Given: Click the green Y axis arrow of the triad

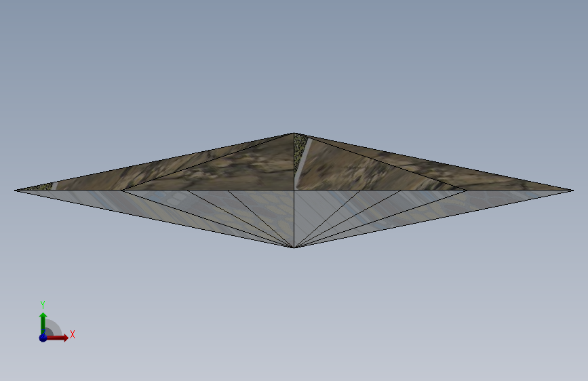Looking at the screenshot, I should tap(43, 323).
